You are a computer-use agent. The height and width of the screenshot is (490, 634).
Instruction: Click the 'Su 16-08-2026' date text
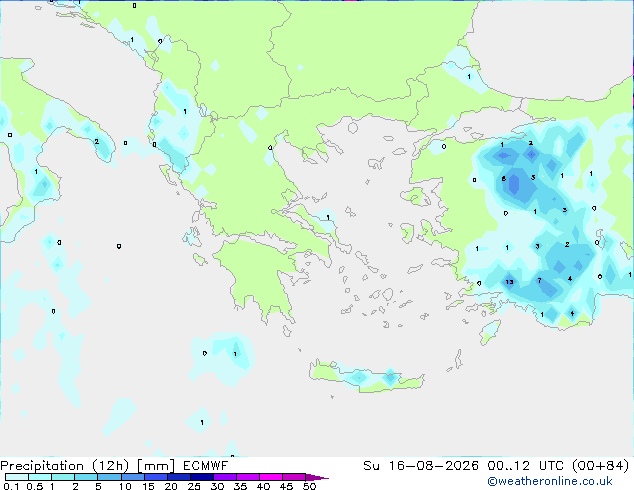[421, 466]
